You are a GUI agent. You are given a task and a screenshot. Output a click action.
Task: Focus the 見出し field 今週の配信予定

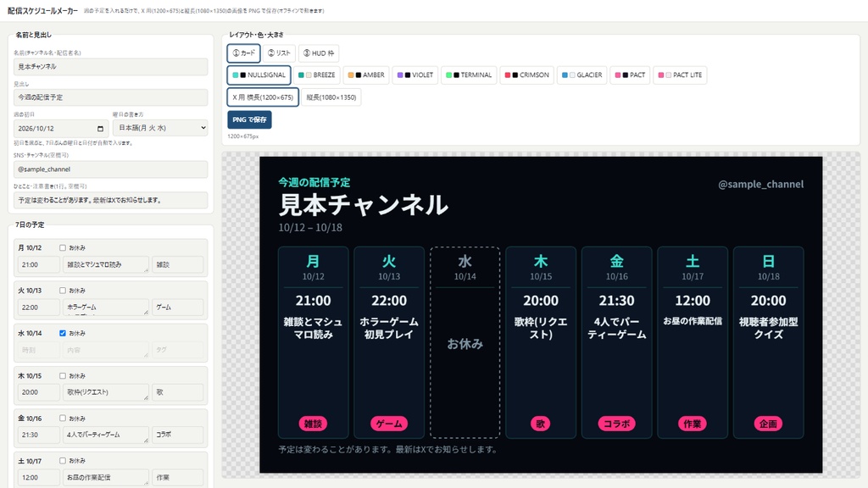pyautogui.click(x=111, y=97)
